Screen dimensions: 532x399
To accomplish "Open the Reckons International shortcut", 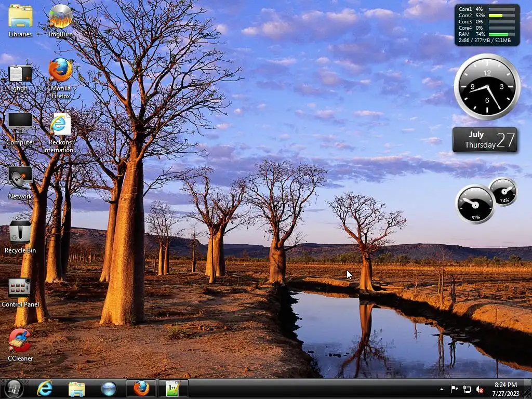I will click(60, 133).
